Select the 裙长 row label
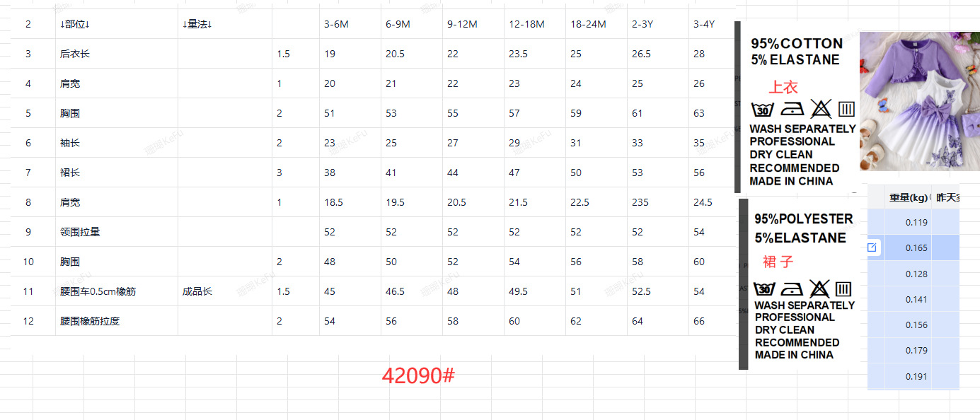Screen dimensions: 980x420 pyautogui.click(x=70, y=173)
